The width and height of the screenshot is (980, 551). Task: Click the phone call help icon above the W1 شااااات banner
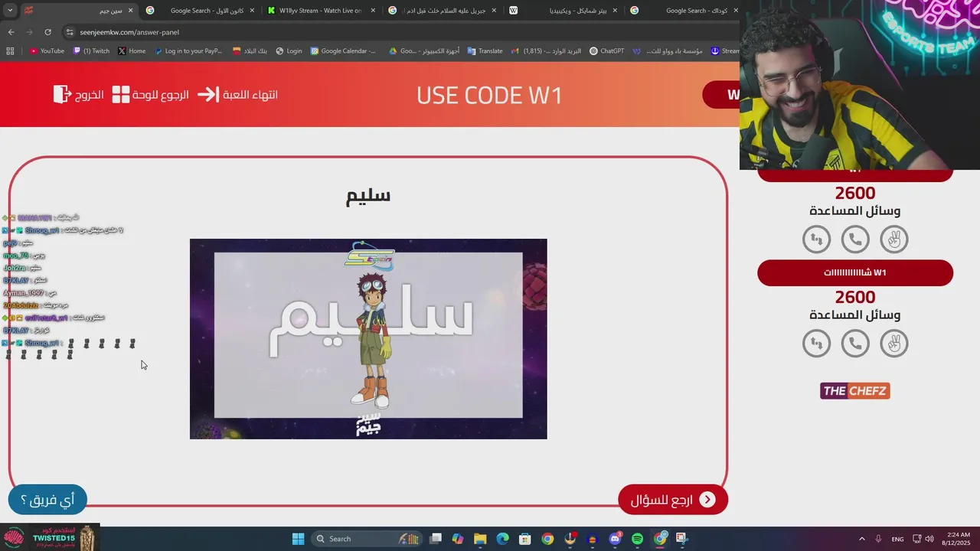pyautogui.click(x=855, y=240)
